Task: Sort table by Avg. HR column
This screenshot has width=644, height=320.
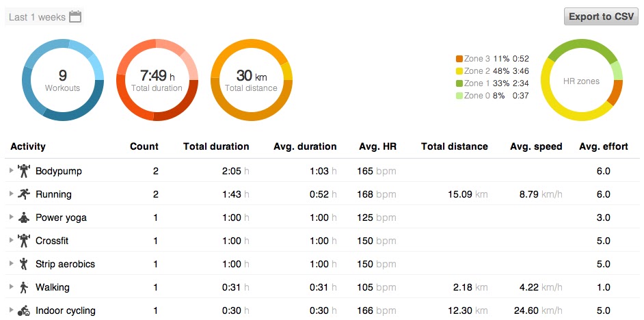Action: click(377, 146)
